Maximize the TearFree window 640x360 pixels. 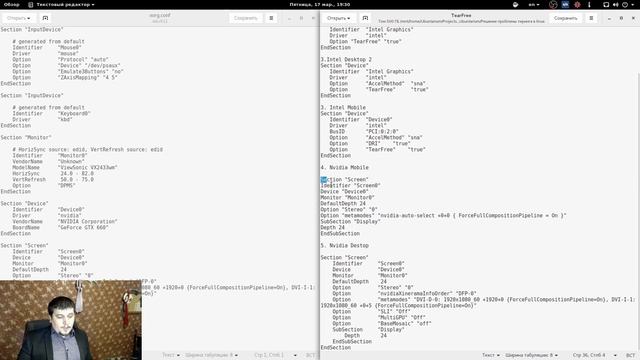click(x=621, y=18)
